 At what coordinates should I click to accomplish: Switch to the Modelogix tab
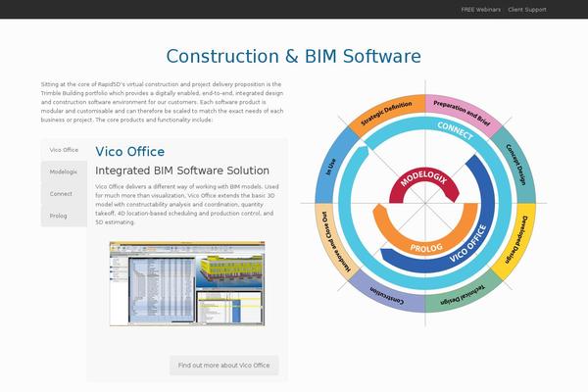point(64,171)
